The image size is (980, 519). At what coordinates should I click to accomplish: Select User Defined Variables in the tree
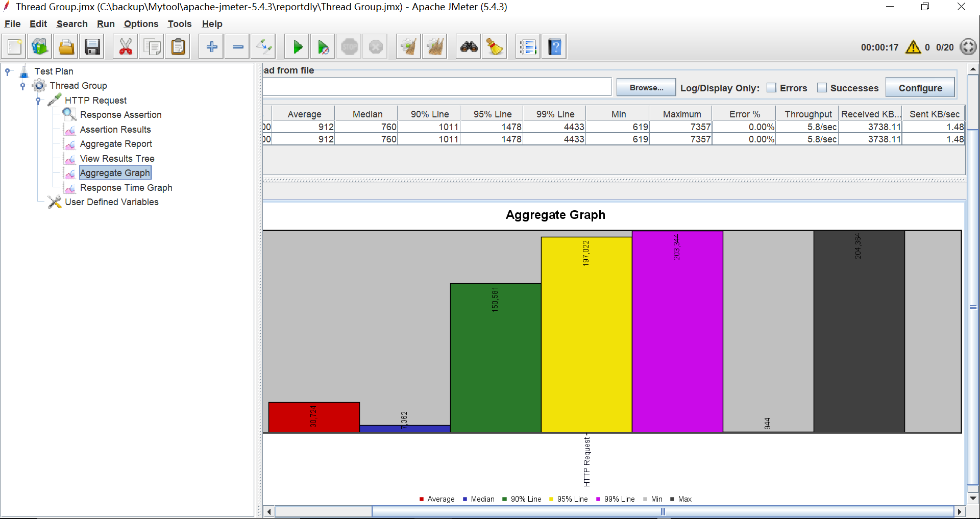111,202
